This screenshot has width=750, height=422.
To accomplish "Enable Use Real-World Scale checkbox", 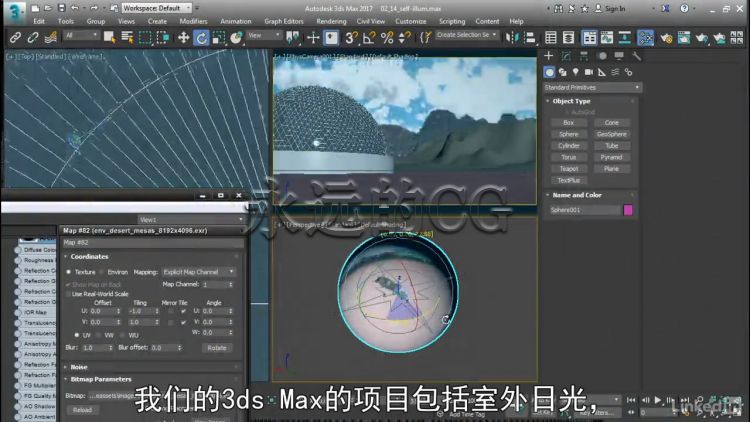I will tap(68, 294).
